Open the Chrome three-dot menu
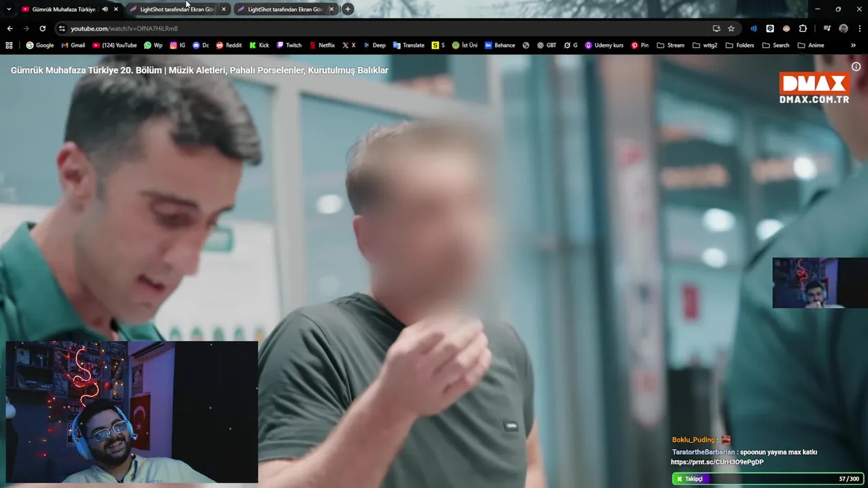This screenshot has width=868, height=488. click(859, 28)
